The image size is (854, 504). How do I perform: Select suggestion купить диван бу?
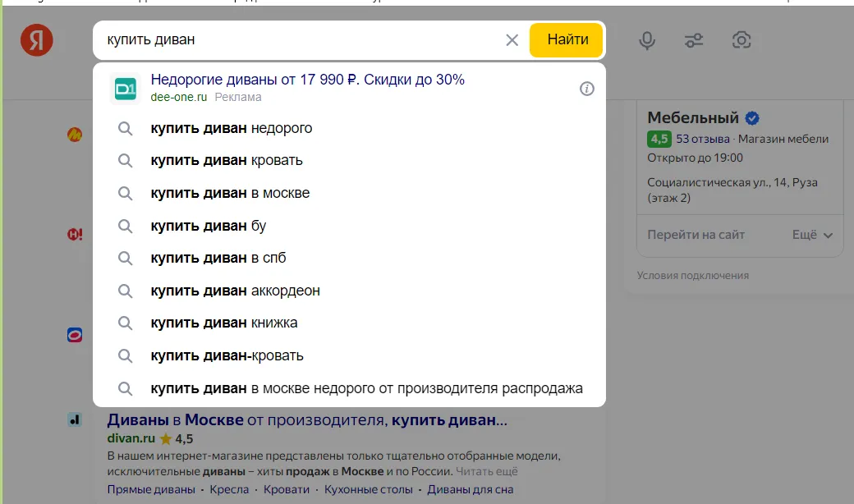coord(349,226)
